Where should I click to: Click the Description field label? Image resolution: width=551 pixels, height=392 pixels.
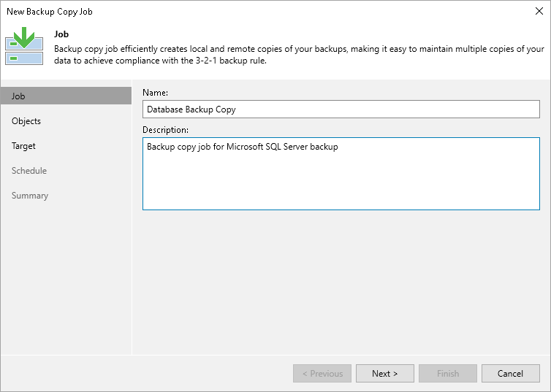165,130
